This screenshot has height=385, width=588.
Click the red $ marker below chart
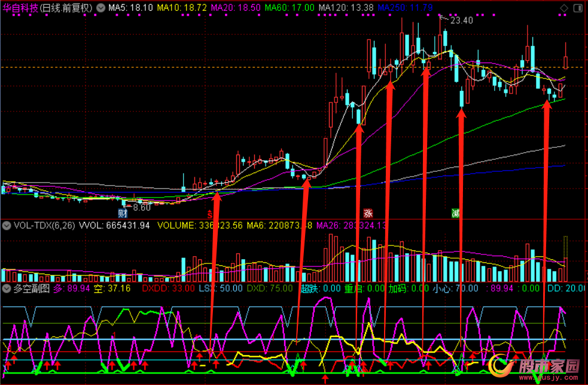(x=209, y=213)
